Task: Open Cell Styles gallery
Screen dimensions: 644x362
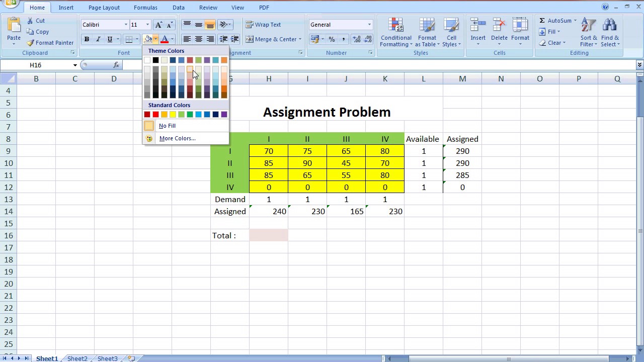Action: tap(451, 33)
